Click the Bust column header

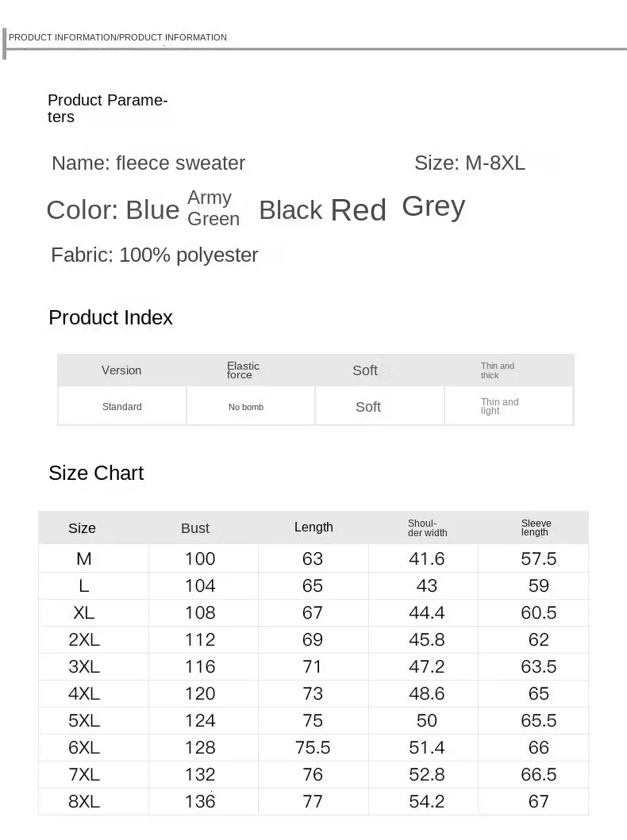(x=195, y=528)
